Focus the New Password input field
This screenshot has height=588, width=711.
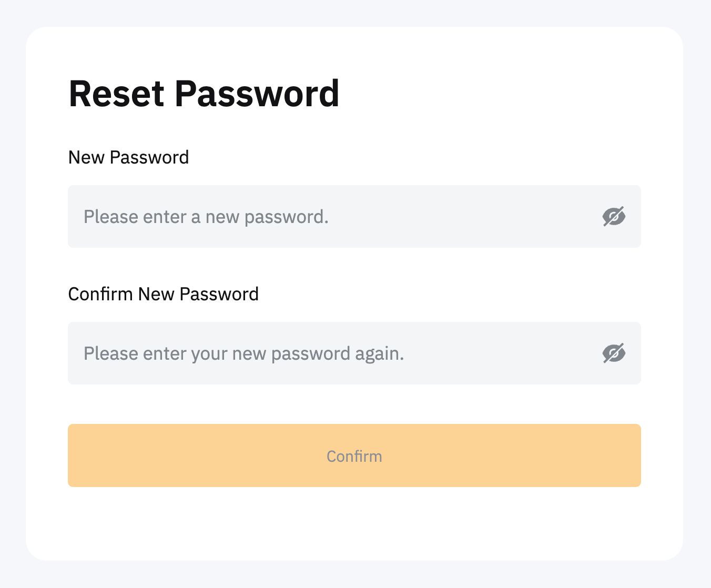coord(337,216)
